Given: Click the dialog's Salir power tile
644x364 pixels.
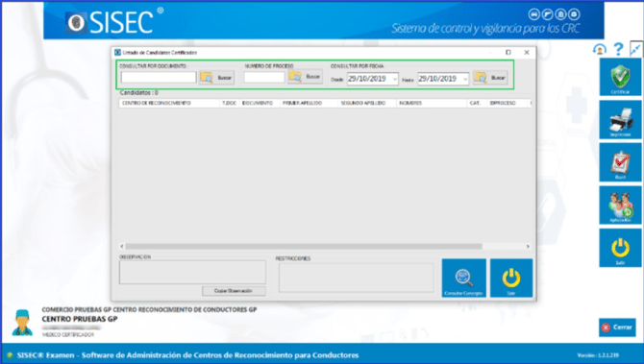Looking at the screenshot, I should pos(511,278).
